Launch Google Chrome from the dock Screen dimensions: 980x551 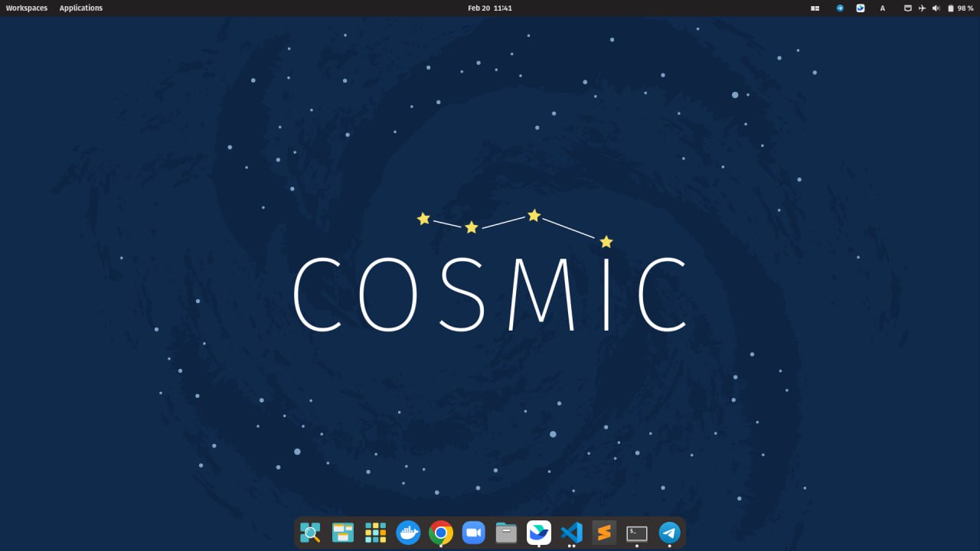click(441, 533)
